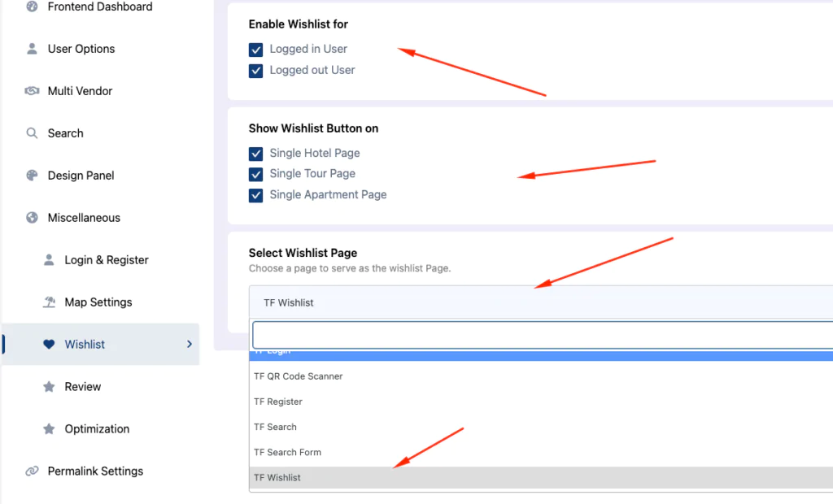Screen dimensions: 833x504
Task: Go to Permalink Settings
Action: 96,471
